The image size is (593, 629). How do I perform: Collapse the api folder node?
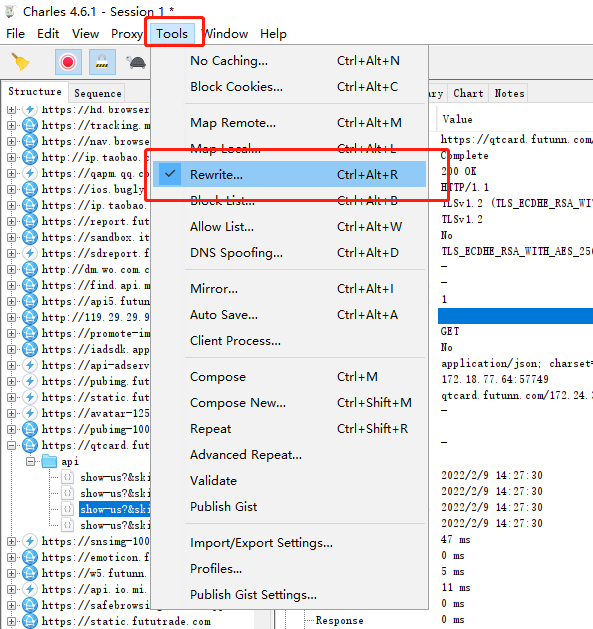30,461
